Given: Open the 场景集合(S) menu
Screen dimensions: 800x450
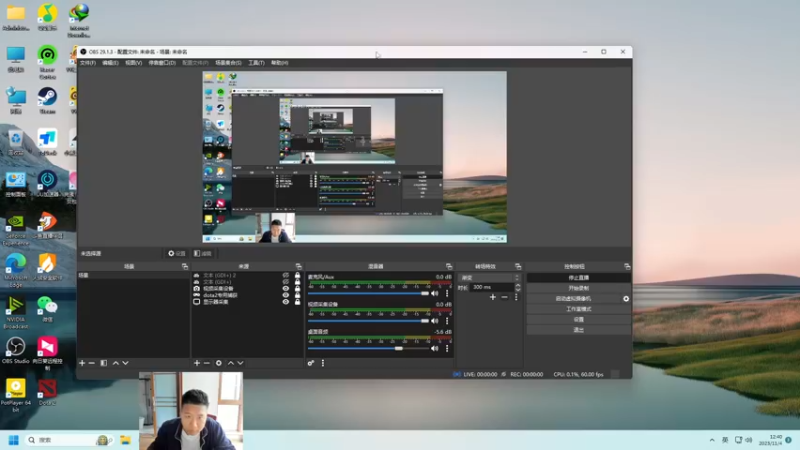Looking at the screenshot, I should (x=228, y=63).
